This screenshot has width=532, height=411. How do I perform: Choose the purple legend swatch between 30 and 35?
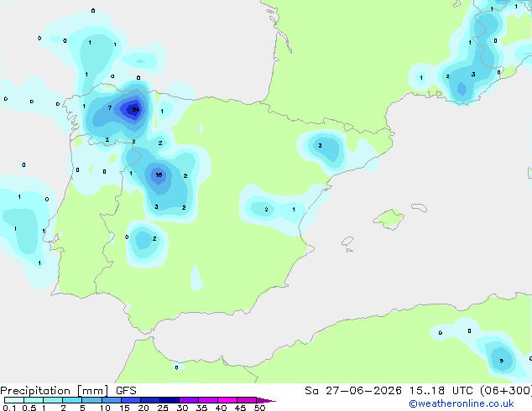pos(189,400)
